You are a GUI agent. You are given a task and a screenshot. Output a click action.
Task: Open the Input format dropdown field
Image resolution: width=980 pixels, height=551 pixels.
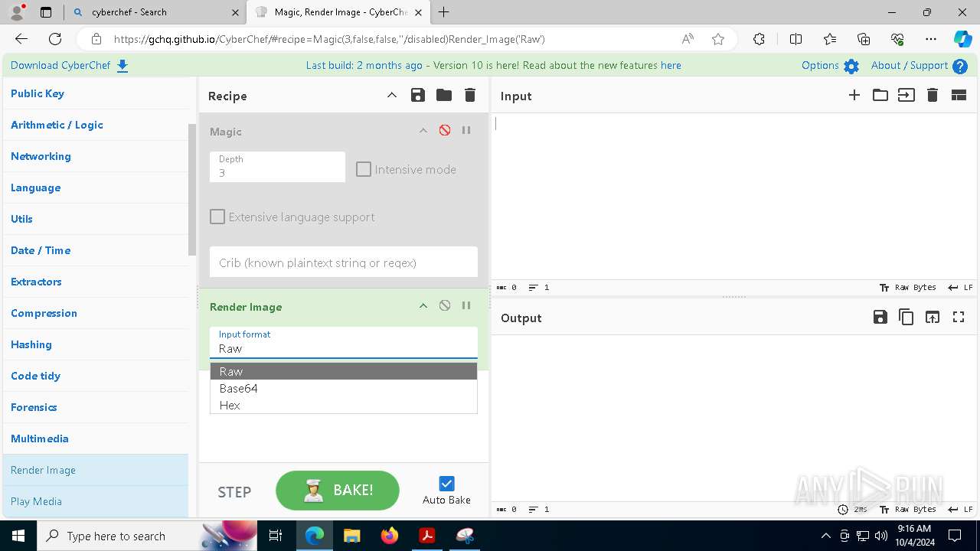pyautogui.click(x=344, y=342)
